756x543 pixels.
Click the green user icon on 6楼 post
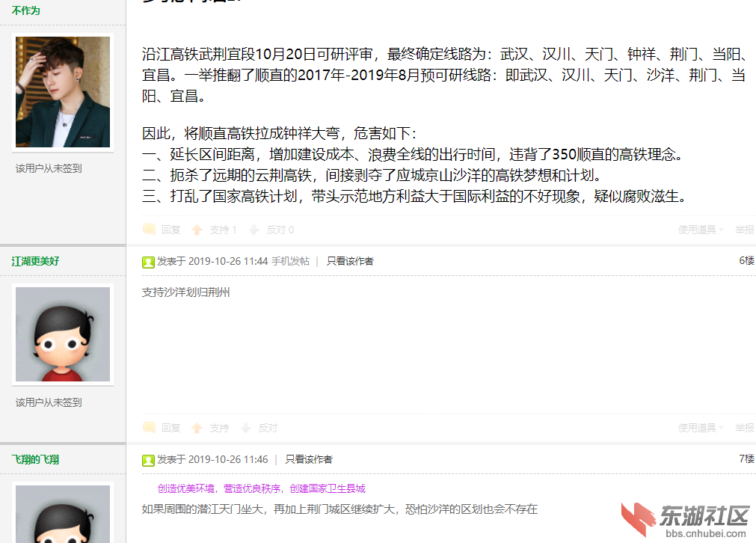pos(148,262)
